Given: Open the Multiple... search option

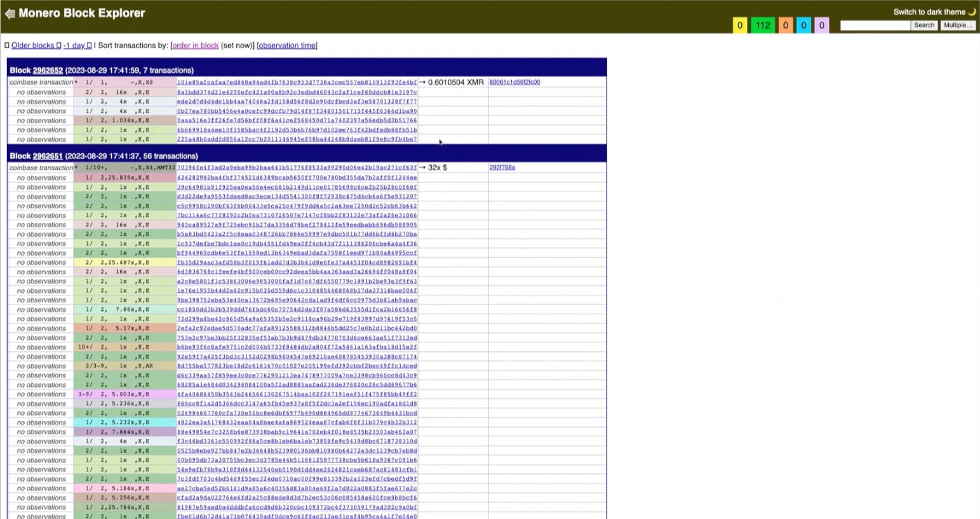Looking at the screenshot, I should pyautogui.click(x=958, y=25).
